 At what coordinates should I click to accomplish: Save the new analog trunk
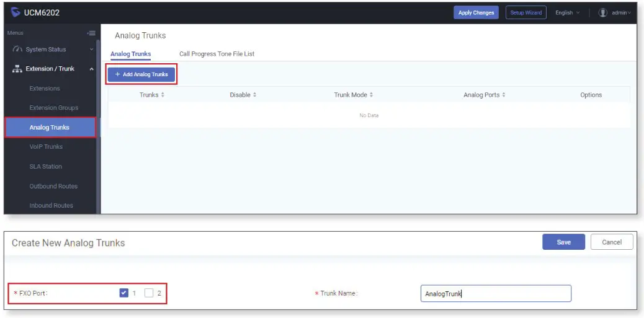(x=563, y=242)
